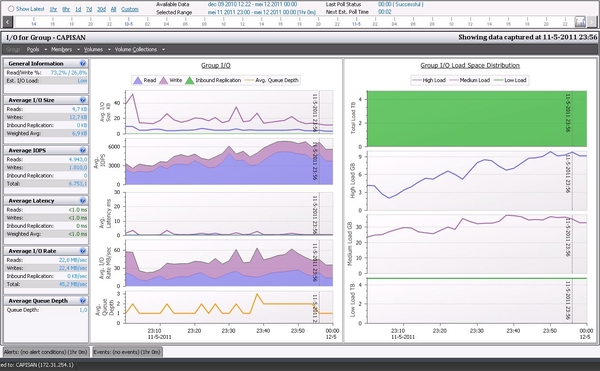This screenshot has height=371, width=600.
Task: Click the High Load GB line chart
Action: [x=477, y=181]
